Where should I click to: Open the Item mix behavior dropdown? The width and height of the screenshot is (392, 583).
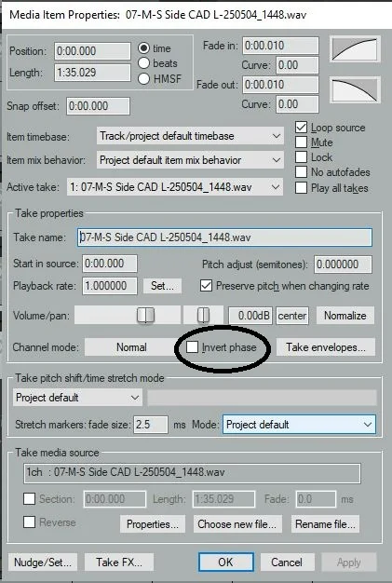(190, 160)
